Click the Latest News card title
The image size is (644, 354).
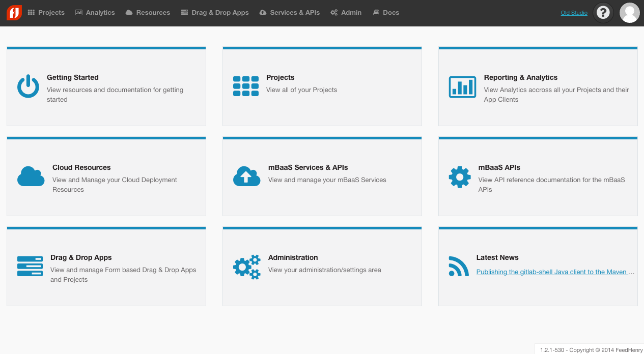point(497,257)
